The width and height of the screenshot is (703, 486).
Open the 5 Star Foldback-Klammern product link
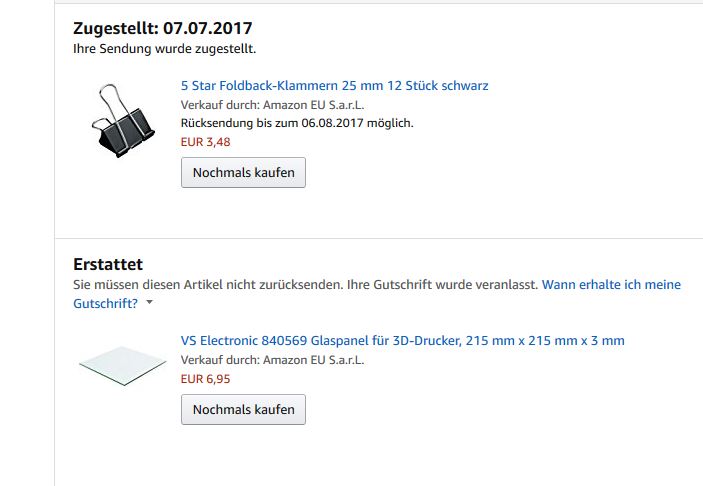(334, 86)
